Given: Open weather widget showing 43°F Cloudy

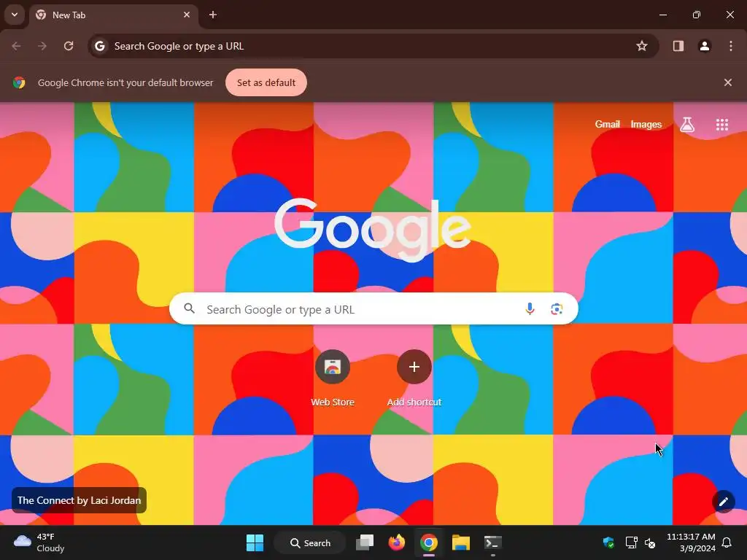Looking at the screenshot, I should pyautogui.click(x=39, y=542).
